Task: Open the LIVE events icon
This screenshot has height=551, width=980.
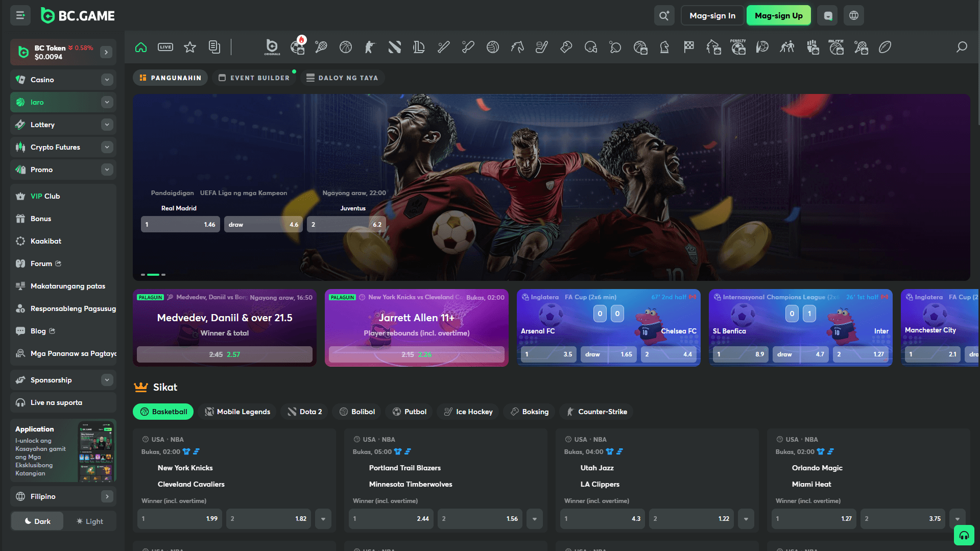Action: click(x=165, y=47)
